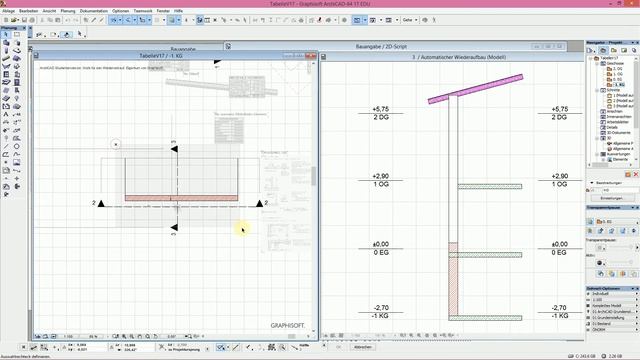The width and height of the screenshot is (640, 360).
Task: Select Arbeitsblätter in the Navigator
Action: tap(615, 122)
